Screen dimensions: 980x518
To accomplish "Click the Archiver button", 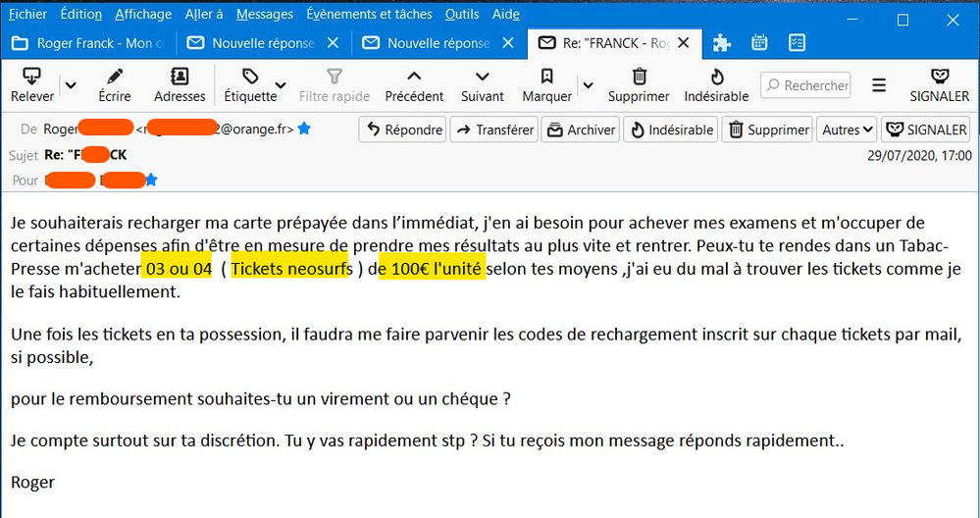I will click(x=580, y=129).
